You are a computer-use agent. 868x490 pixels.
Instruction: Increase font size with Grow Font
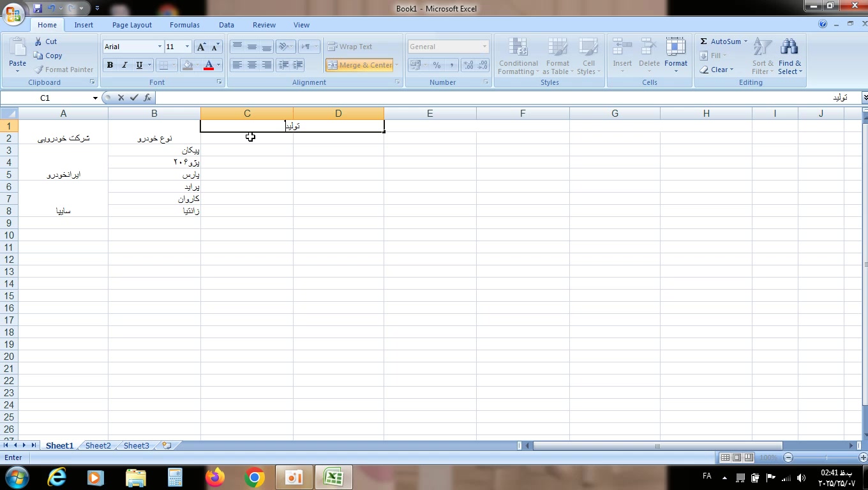click(x=201, y=47)
